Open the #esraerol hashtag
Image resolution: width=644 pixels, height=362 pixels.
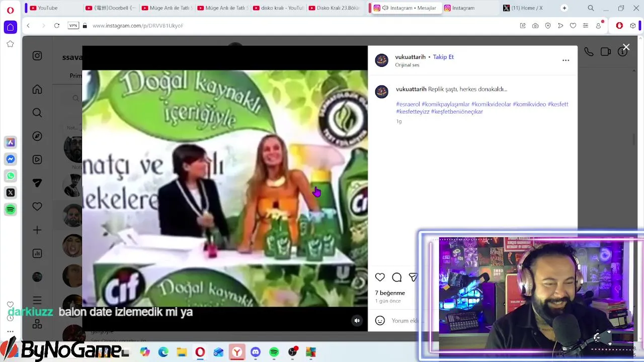tap(408, 104)
